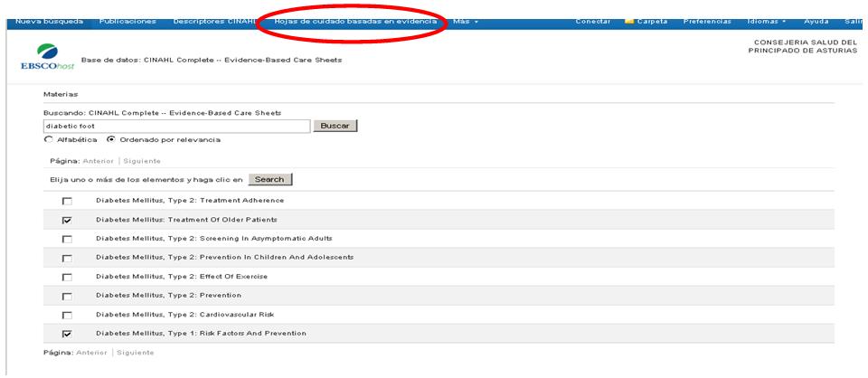Select the Alfabética radio button
The image size is (868, 378).
click(x=48, y=140)
